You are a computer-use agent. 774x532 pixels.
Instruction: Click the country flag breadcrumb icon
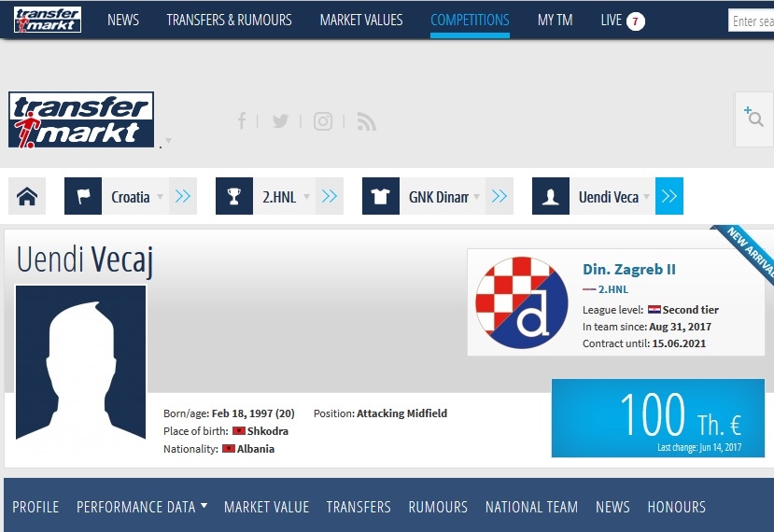[83, 196]
